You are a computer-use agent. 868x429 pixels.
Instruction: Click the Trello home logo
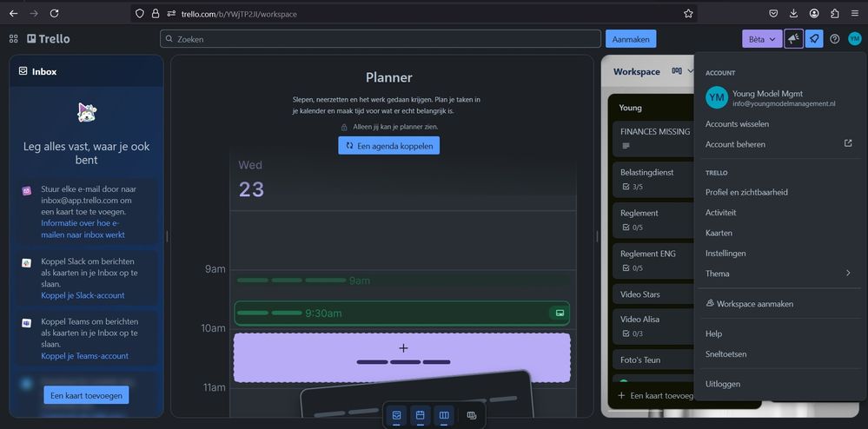pos(49,39)
